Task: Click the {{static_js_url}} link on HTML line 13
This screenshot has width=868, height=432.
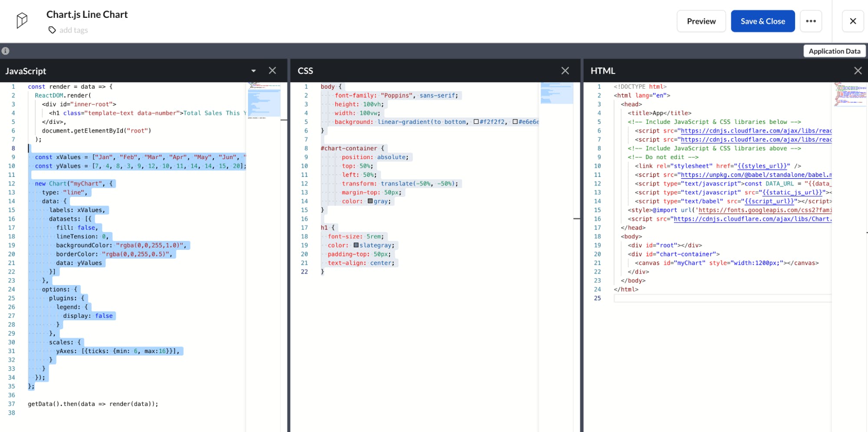Action: pos(792,193)
